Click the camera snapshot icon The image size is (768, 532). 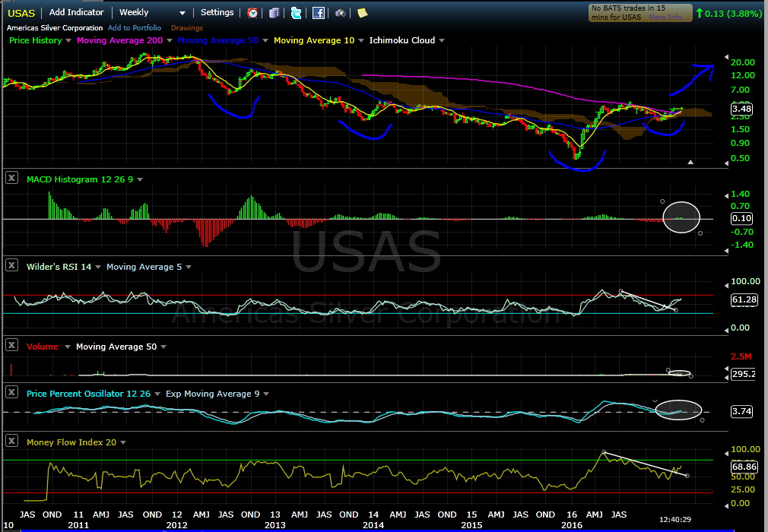click(x=341, y=13)
